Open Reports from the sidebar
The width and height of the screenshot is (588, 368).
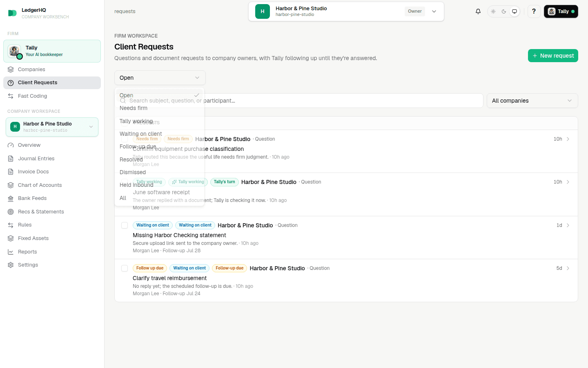point(52,252)
